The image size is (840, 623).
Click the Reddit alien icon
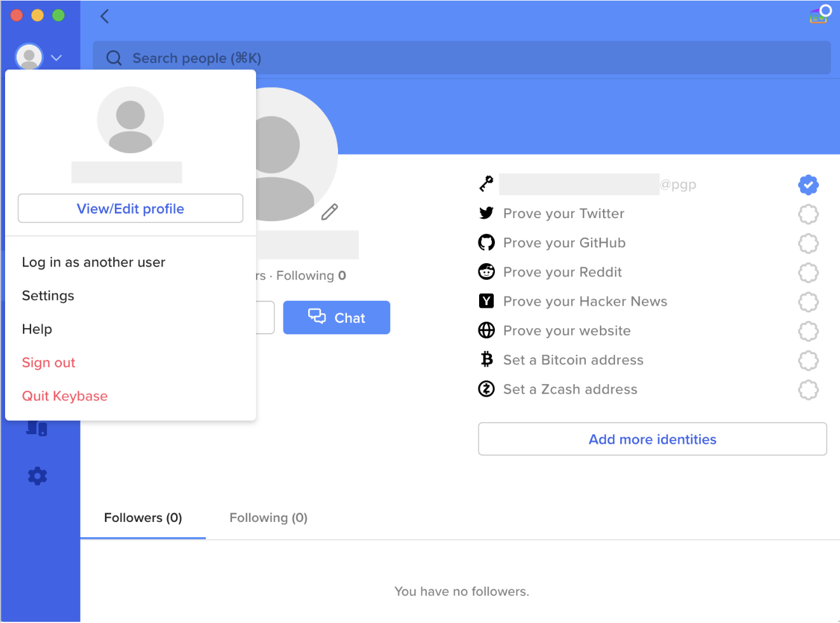click(486, 272)
